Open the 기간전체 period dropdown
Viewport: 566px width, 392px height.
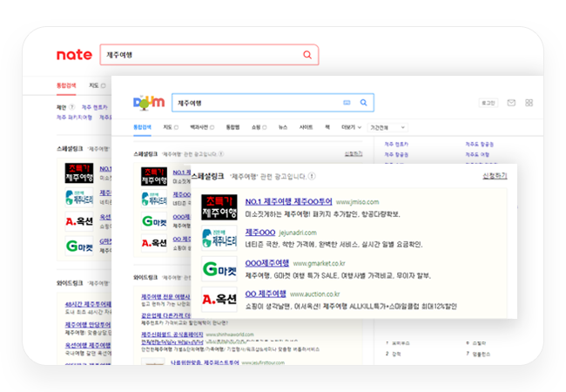(x=387, y=127)
